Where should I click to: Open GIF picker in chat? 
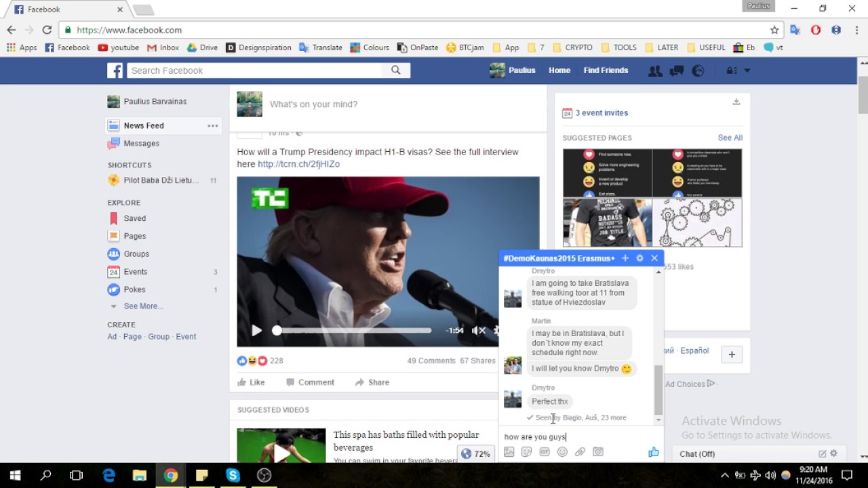click(545, 452)
